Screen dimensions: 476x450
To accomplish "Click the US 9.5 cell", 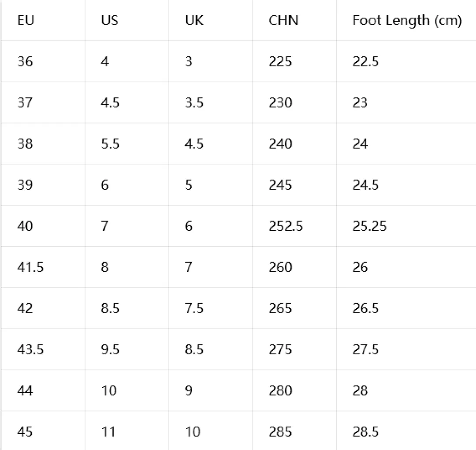I will click(127, 349).
